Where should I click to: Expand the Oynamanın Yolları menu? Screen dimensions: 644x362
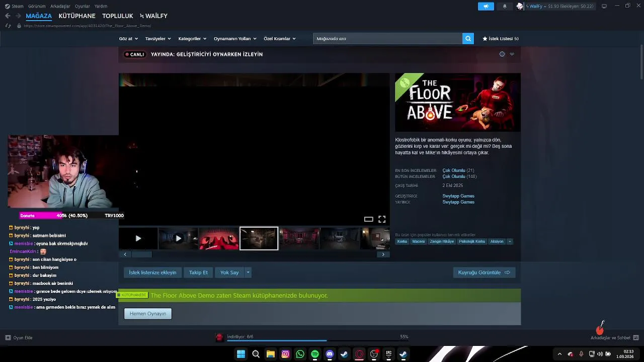pyautogui.click(x=235, y=39)
